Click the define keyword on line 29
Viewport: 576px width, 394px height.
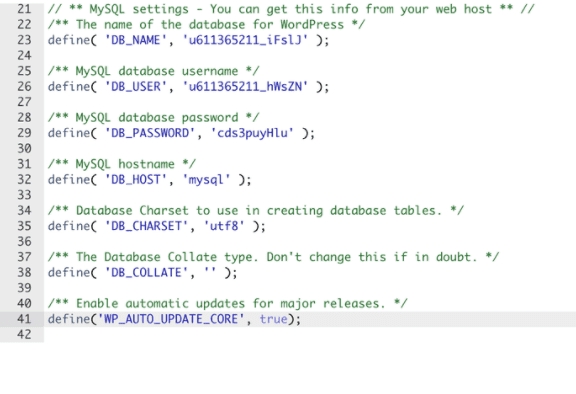pos(69,133)
